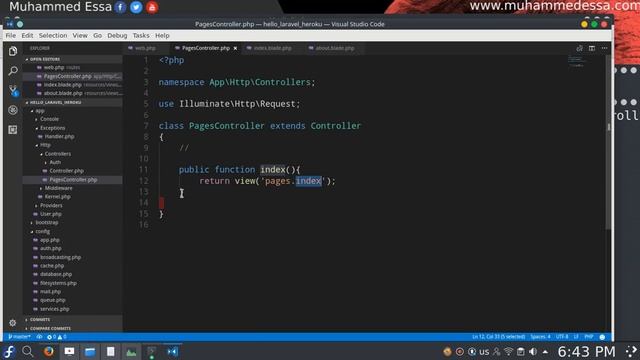Open the Tasks menu

coord(141,36)
